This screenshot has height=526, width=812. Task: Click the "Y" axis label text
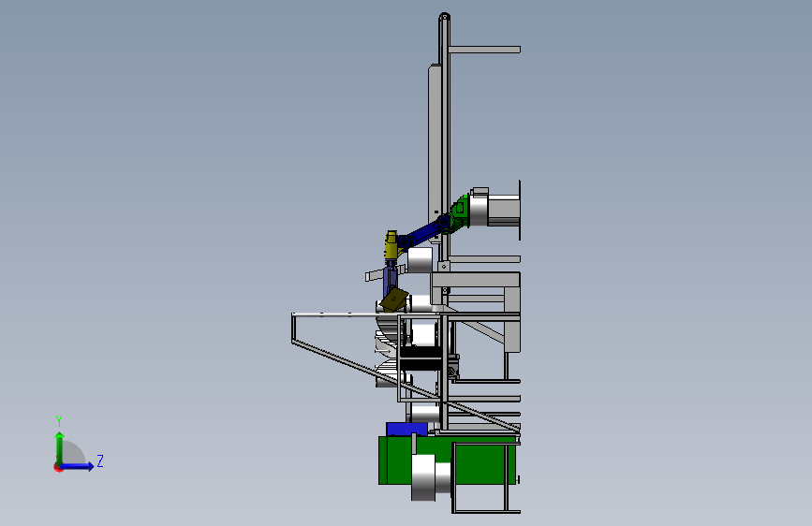click(x=59, y=420)
